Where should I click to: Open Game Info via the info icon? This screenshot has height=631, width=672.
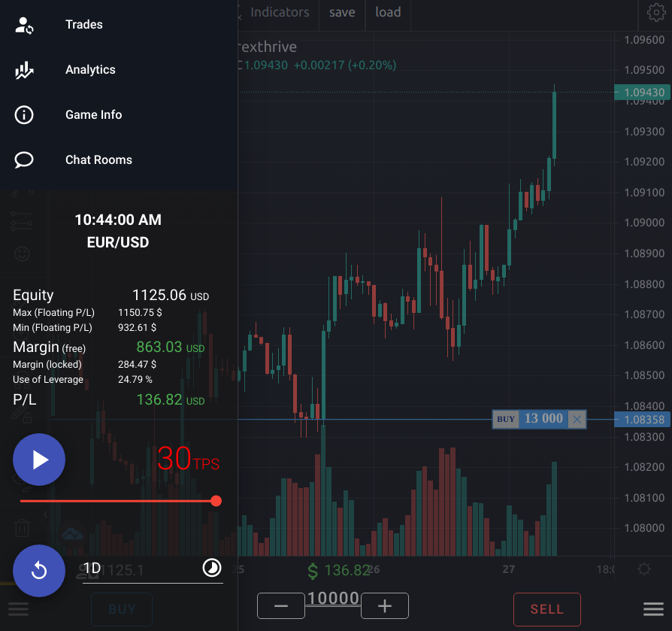pyautogui.click(x=23, y=114)
